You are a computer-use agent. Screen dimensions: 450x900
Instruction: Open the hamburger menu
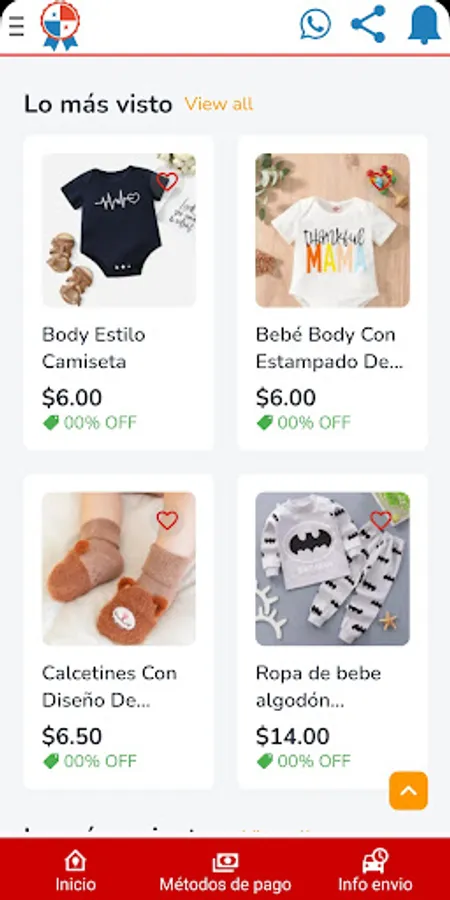[17, 26]
